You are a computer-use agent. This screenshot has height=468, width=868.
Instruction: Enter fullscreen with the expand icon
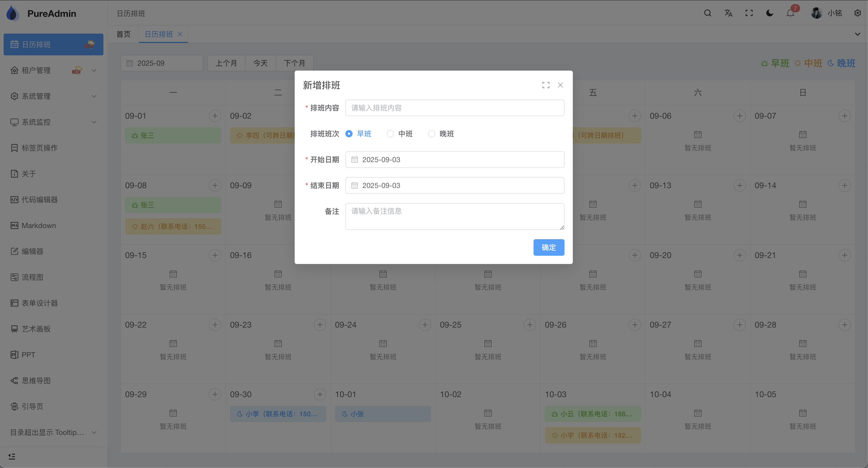[749, 13]
